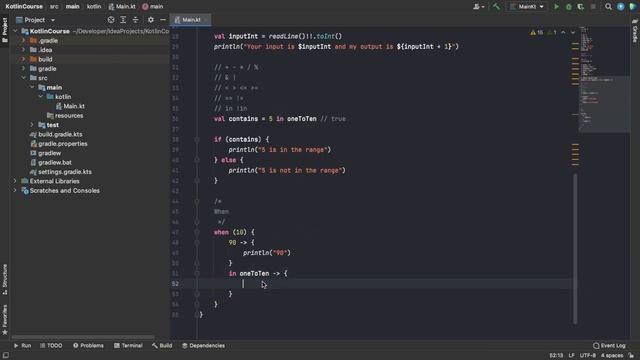Click the kotlin breadcrumb in navigation bar
The width and height of the screenshot is (640, 360).
[94, 7]
